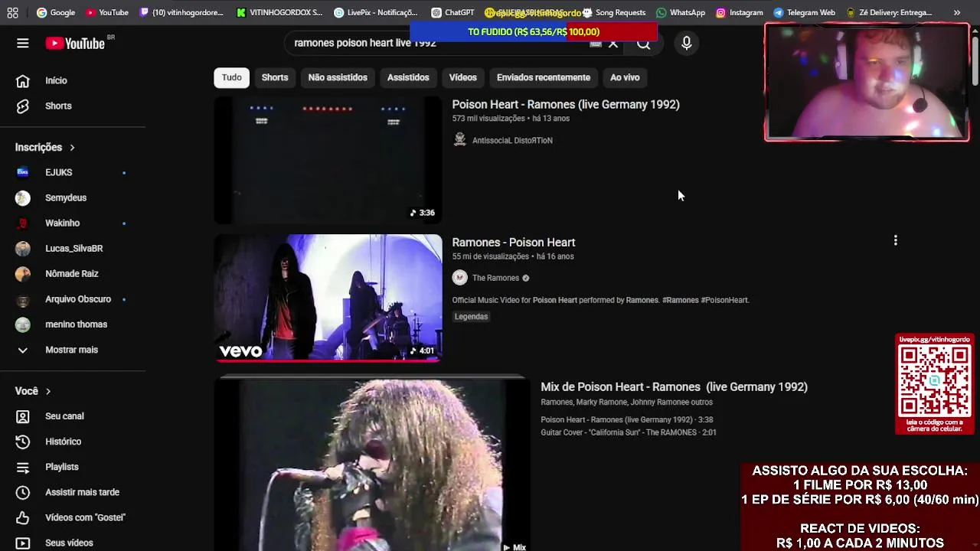Submit search with magnifier icon
Screen dimensions: 980x551
[x=644, y=44]
